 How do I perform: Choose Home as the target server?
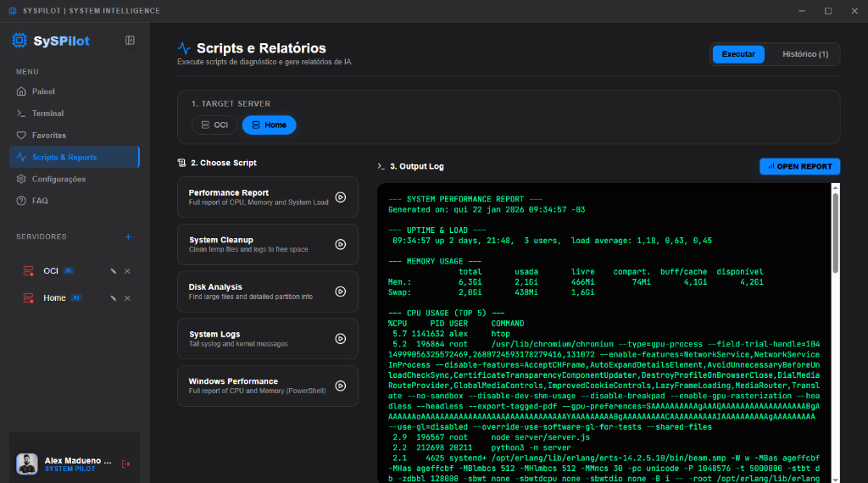click(x=269, y=125)
